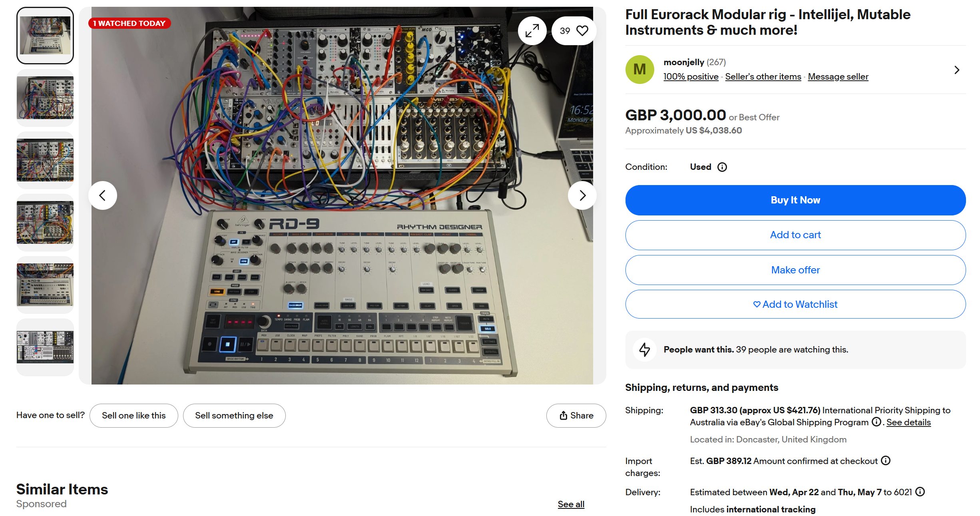Click Message seller link
Viewport: 980px width, 516px height.
pyautogui.click(x=838, y=77)
